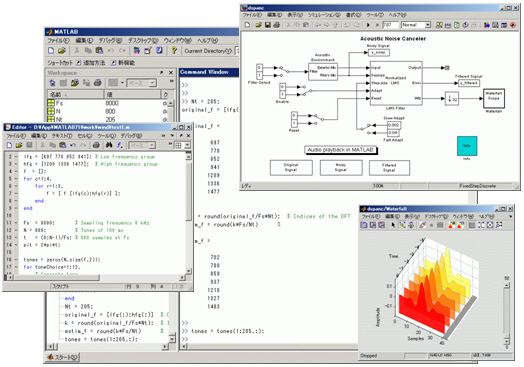Open the help menu in dspanc window
Screen dimensions: 524x367
tap(397, 15)
